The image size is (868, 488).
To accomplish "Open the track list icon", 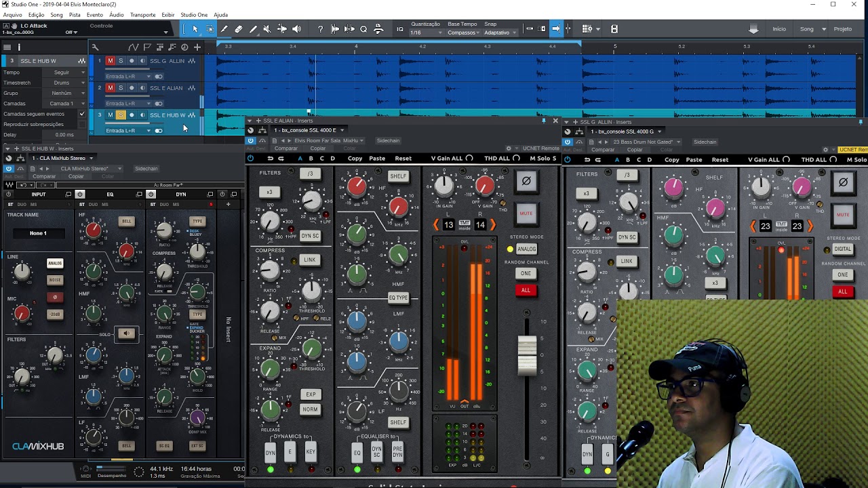I will (7, 47).
